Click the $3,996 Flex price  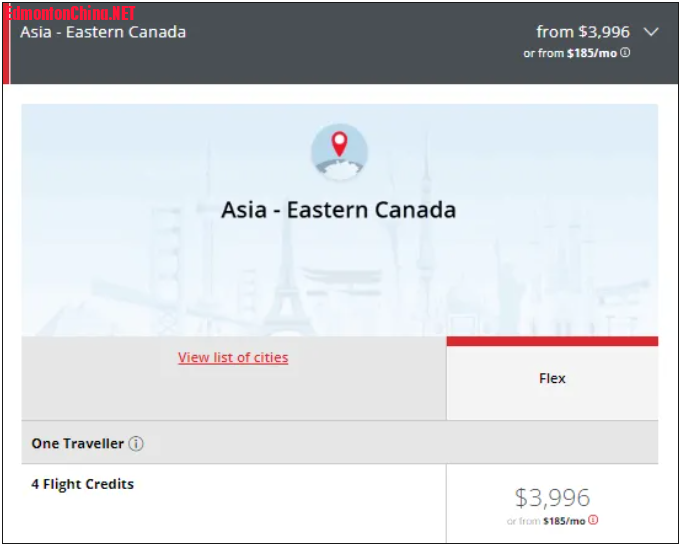point(552,497)
